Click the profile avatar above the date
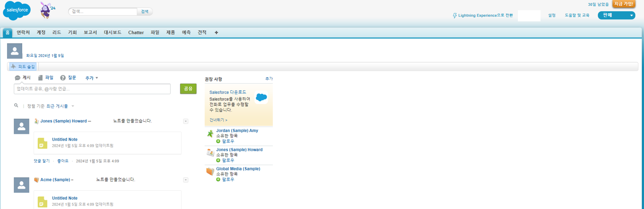This screenshot has height=209, width=644. pyautogui.click(x=15, y=51)
